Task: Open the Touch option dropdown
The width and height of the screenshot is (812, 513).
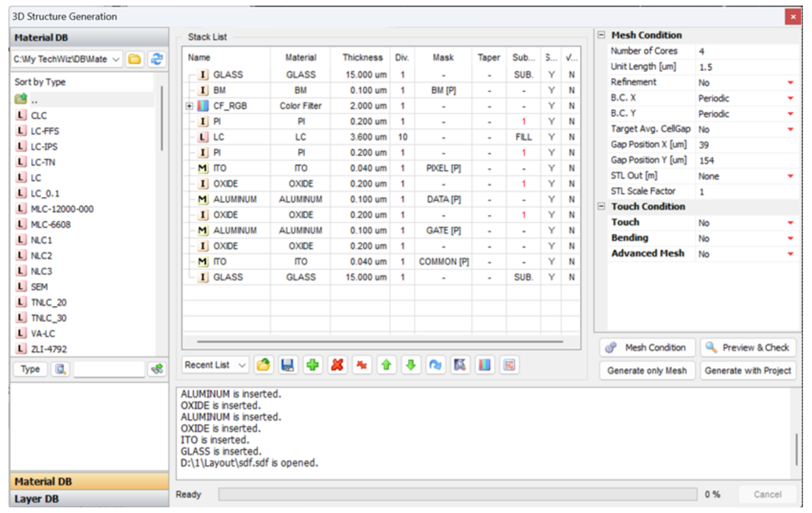Action: (791, 223)
